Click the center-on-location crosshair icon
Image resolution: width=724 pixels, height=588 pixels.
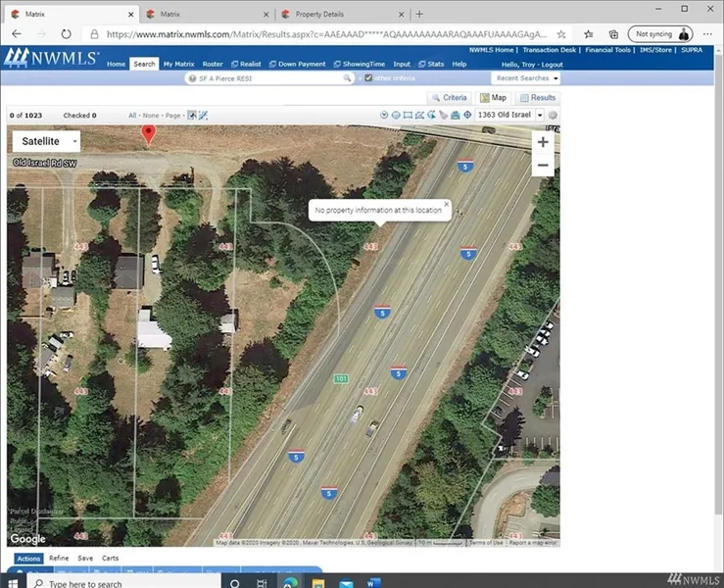(x=467, y=115)
